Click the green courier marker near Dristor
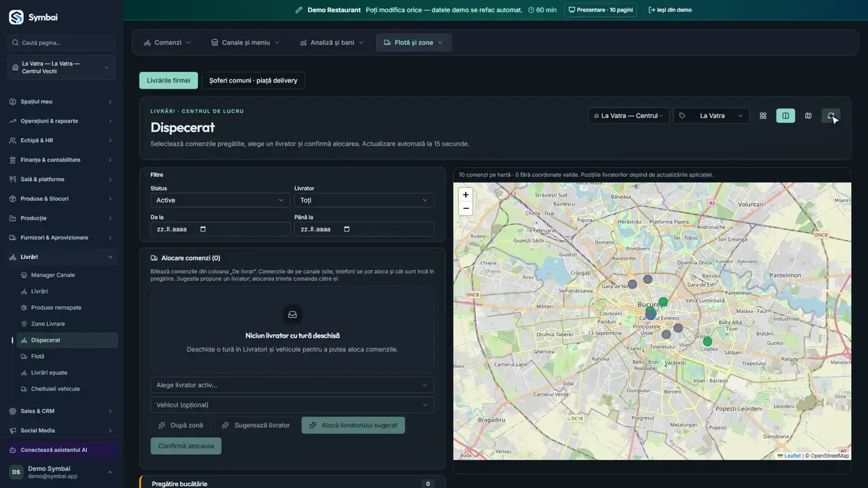The width and height of the screenshot is (868, 488). (x=707, y=342)
